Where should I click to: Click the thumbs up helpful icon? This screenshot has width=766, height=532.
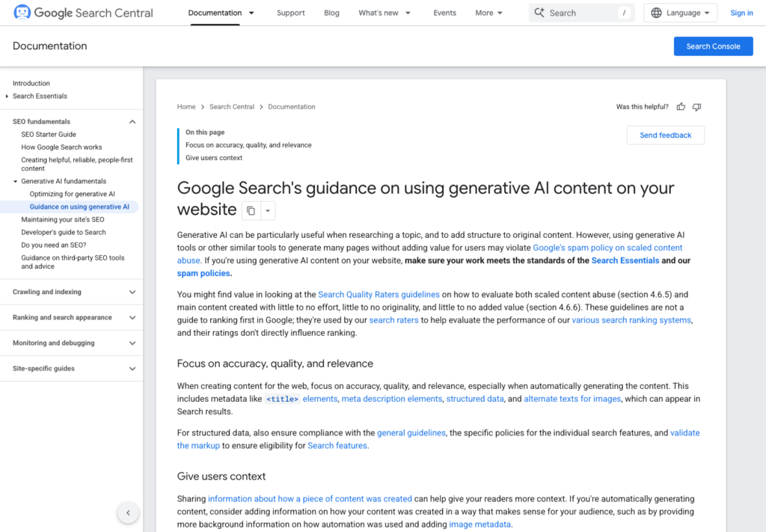point(681,106)
